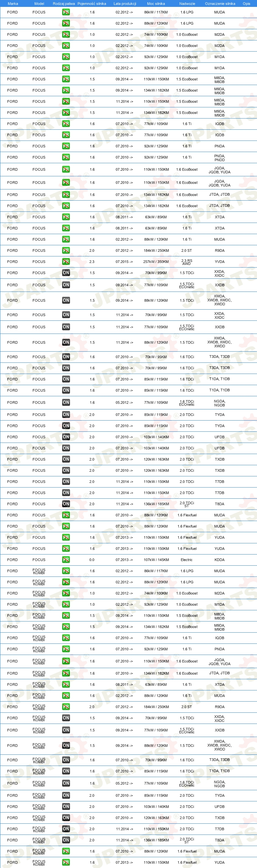Click the Lata produkcji column header

point(125,4)
